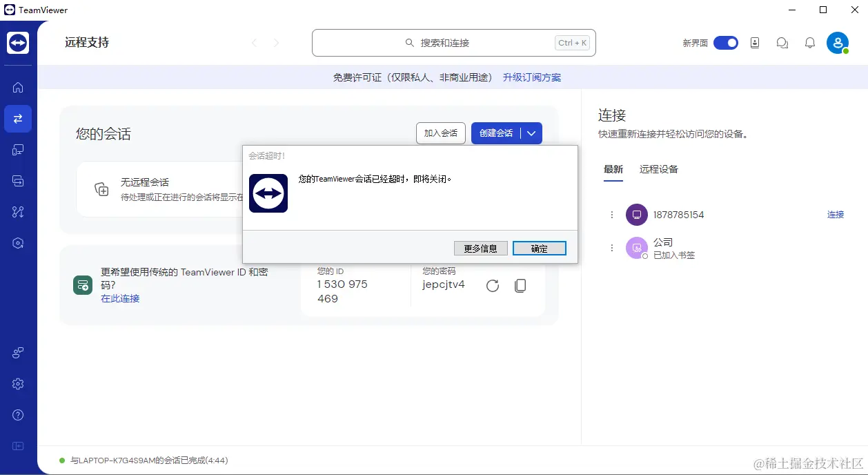Image resolution: width=868 pixels, height=475 pixels.
Task: Select the 公司 entry name
Action: click(663, 242)
